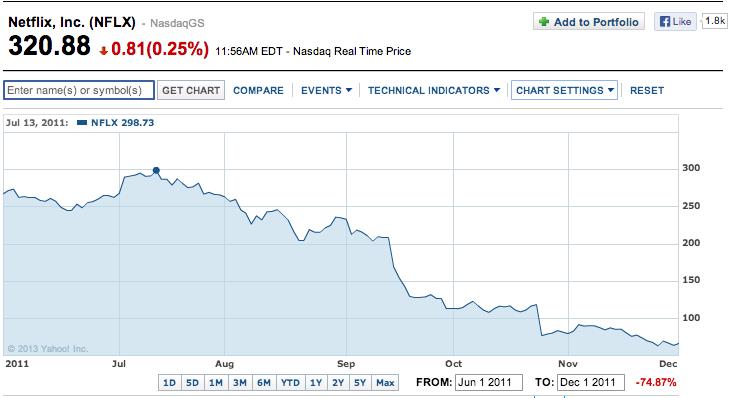
Task: Click the FROM date field
Action: [x=489, y=382]
